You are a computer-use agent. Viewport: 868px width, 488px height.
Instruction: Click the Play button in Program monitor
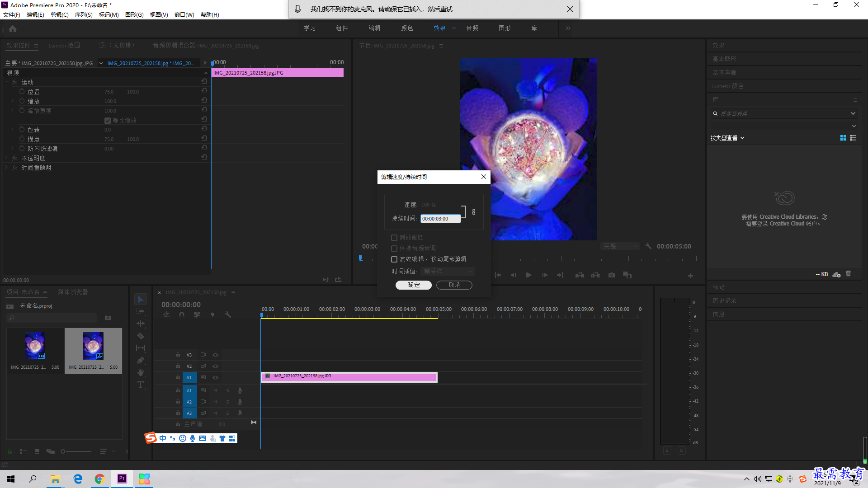point(528,275)
